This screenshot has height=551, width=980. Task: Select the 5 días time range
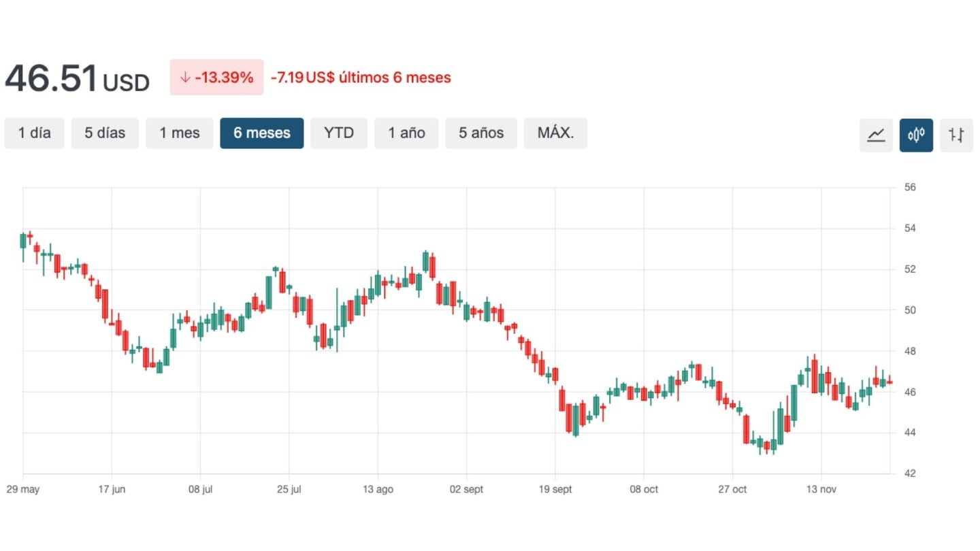(105, 133)
